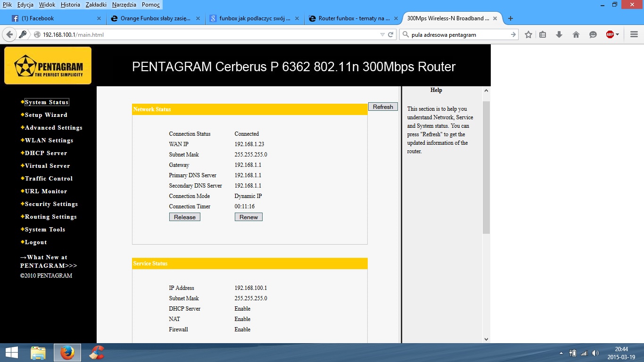Click the Firefox taskbar icon
This screenshot has height=362, width=644.
67,353
